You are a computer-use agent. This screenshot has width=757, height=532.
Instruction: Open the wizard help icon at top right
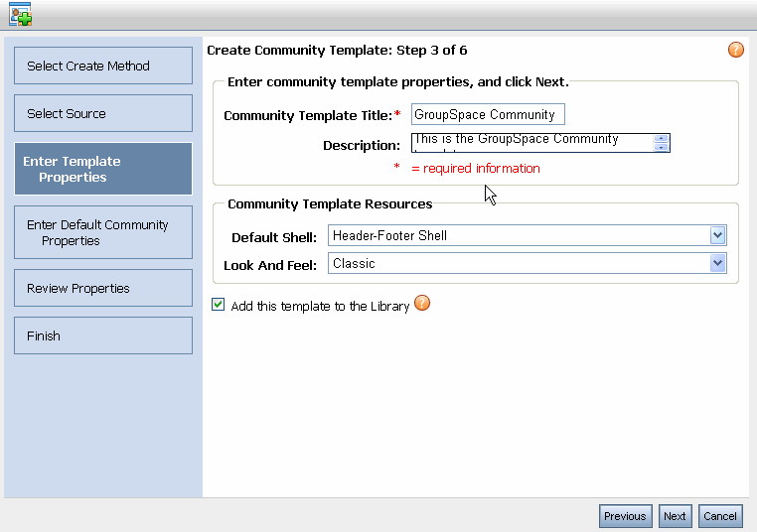[x=736, y=50]
